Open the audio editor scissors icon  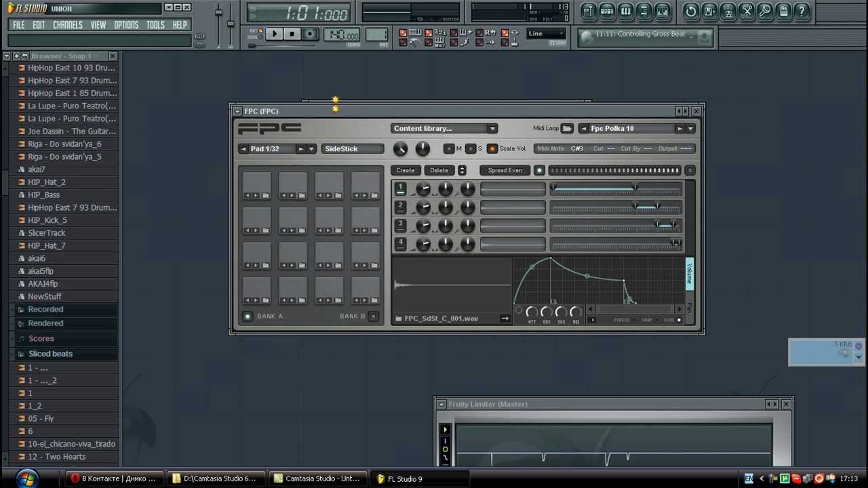click(x=747, y=11)
